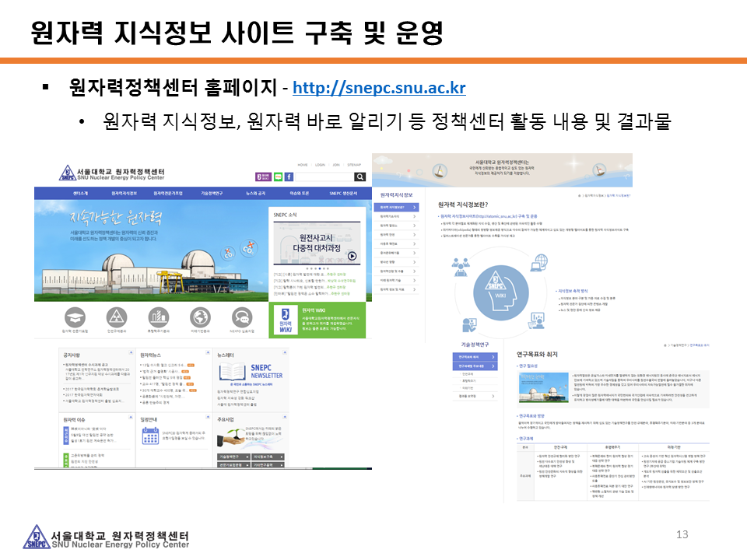Open the Facebook icon in website header

tap(289, 177)
